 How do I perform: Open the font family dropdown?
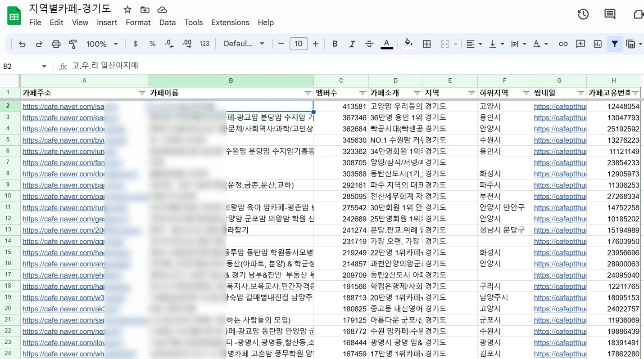tap(244, 44)
